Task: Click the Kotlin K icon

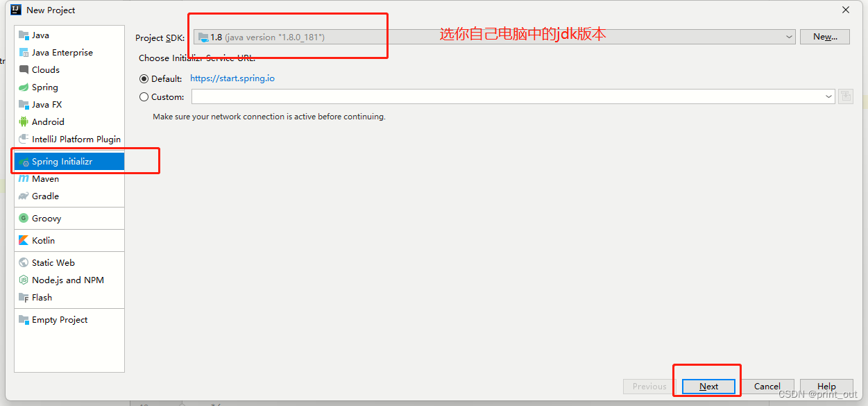Action: tap(24, 241)
